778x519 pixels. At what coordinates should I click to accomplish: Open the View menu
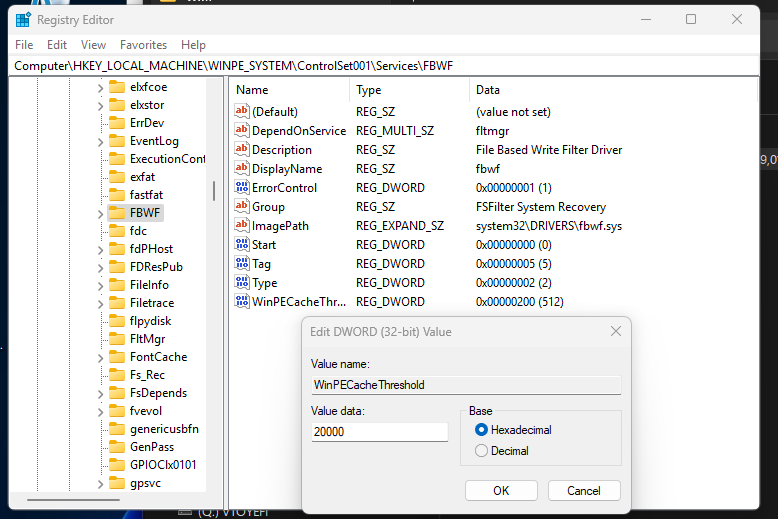coord(93,45)
